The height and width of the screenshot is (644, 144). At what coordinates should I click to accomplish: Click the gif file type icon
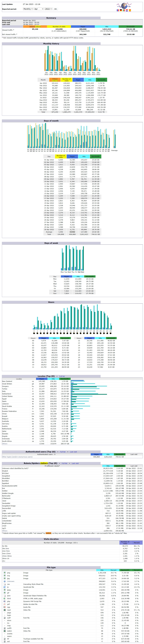5,593
